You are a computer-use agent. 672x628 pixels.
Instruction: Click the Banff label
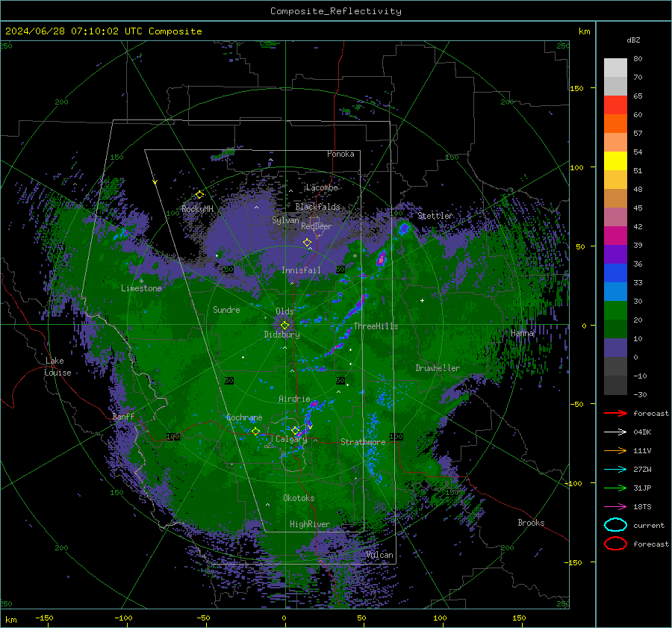click(123, 416)
